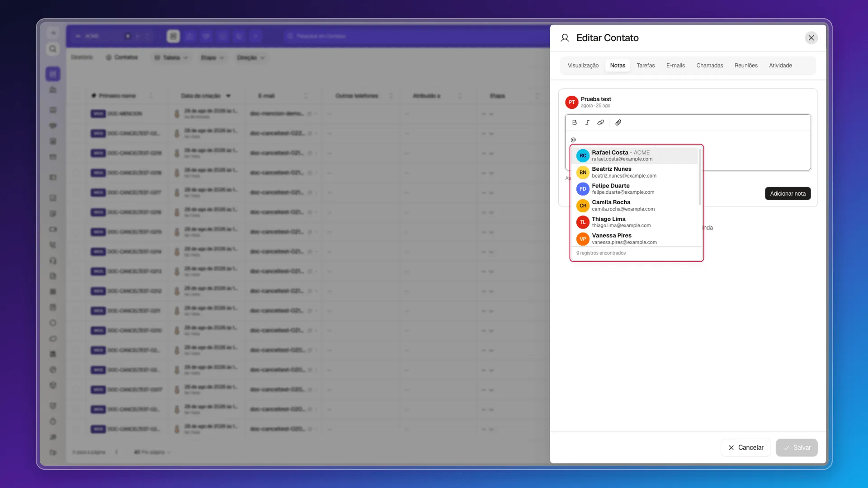Click the vanessa.pires@example.com email text
The height and width of the screenshot is (488, 868).
coord(624,242)
